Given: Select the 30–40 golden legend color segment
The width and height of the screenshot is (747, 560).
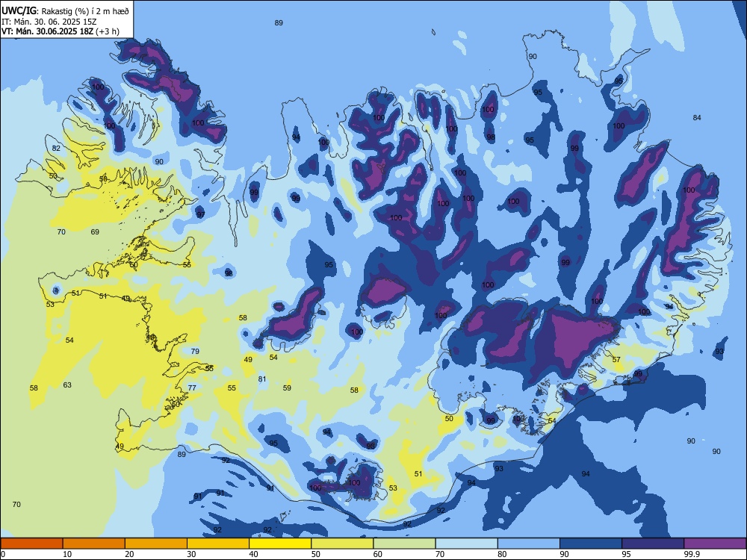Looking at the screenshot, I should click(218, 544).
